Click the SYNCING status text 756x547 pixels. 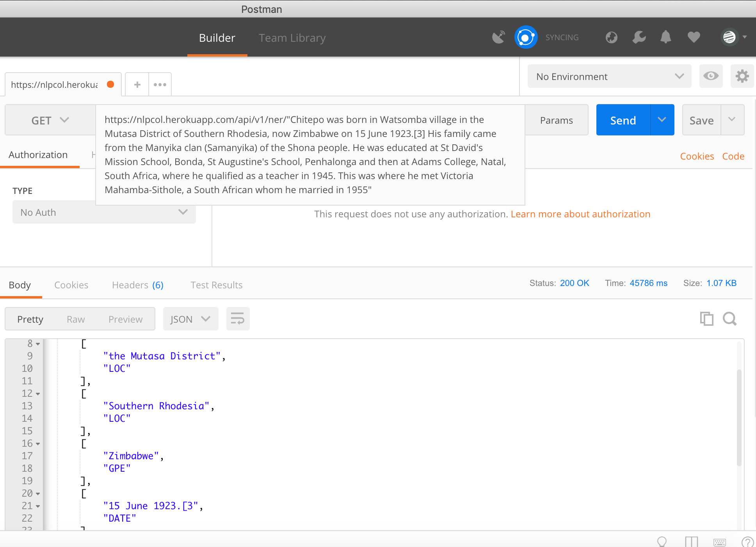[x=562, y=37]
